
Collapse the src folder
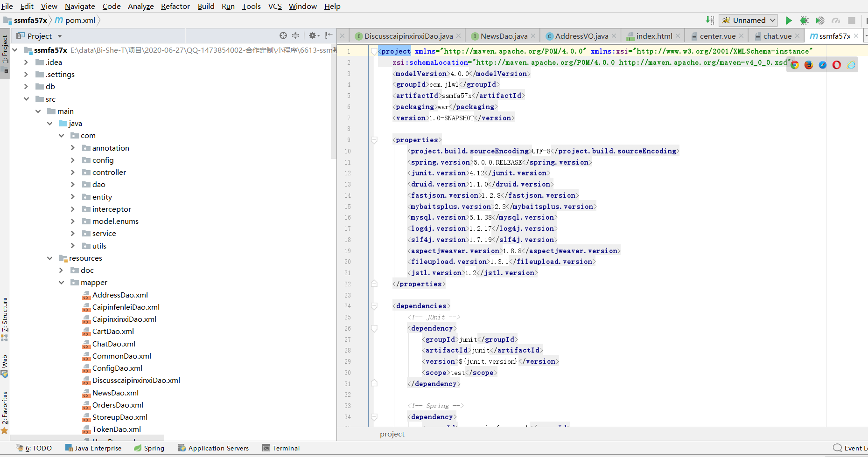coord(26,99)
